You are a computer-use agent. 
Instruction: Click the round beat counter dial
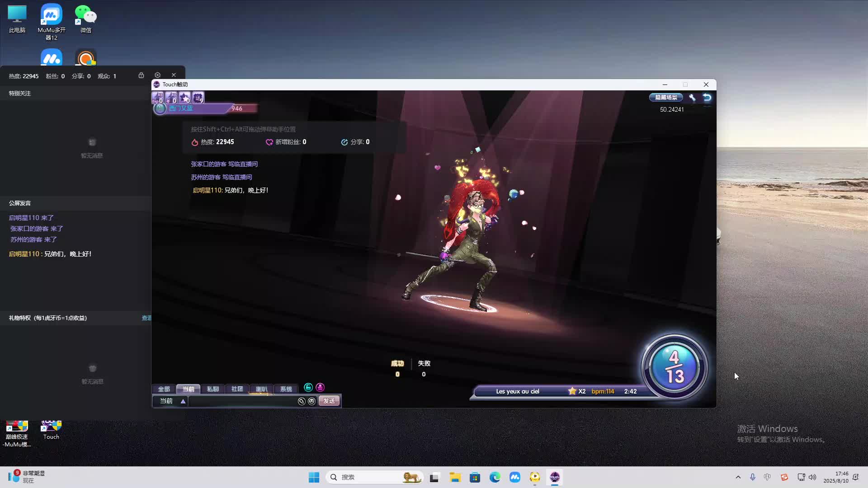(674, 367)
